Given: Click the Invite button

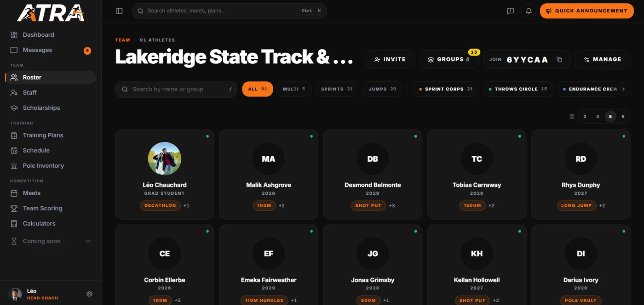Looking at the screenshot, I should coord(390,60).
